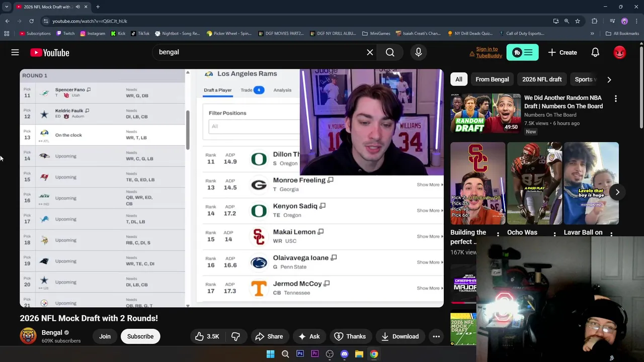This screenshot has height=362, width=644.
Task: Open Chrome three-dot menu
Action: click(x=636, y=21)
